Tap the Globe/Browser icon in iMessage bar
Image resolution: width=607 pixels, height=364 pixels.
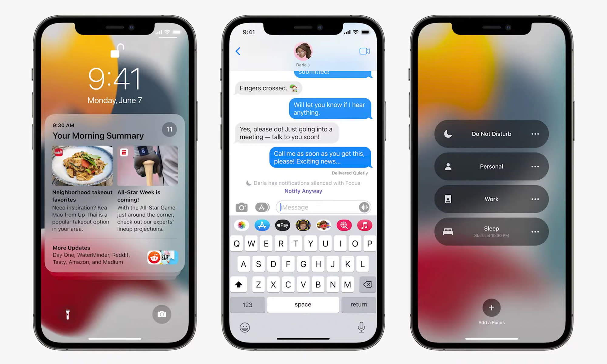(343, 225)
